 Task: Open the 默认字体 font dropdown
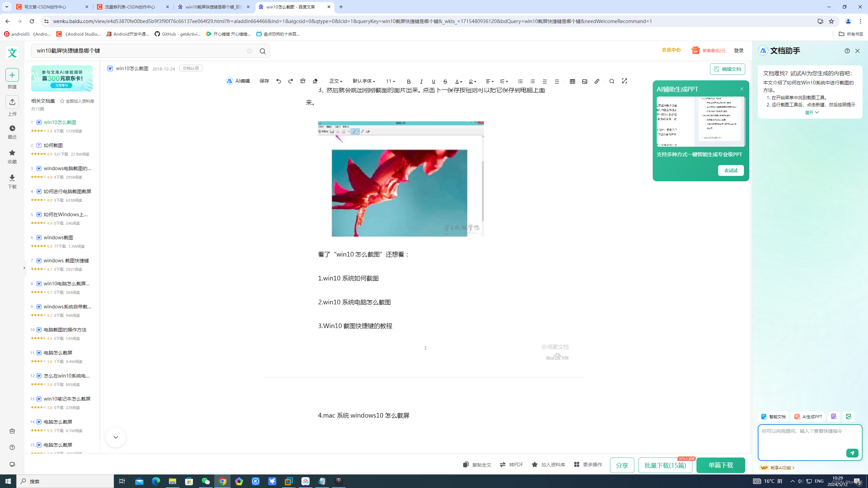tap(364, 81)
